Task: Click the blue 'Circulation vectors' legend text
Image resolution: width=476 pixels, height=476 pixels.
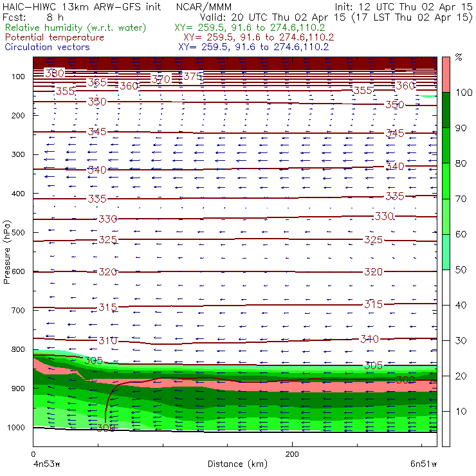Action: pyautogui.click(x=47, y=47)
